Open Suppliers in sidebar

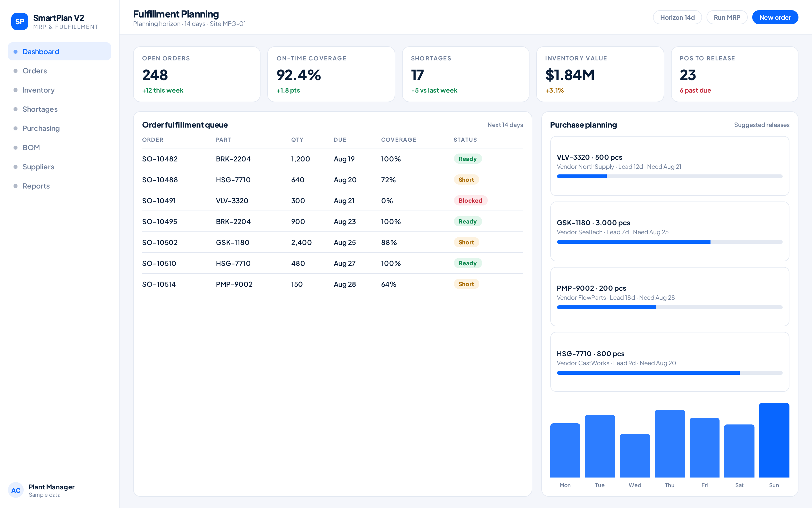pos(59,167)
